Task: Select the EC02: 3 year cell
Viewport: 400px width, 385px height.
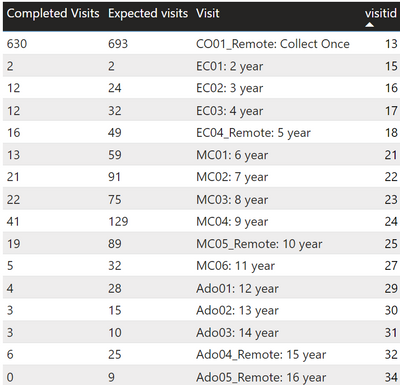Action: 229,88
